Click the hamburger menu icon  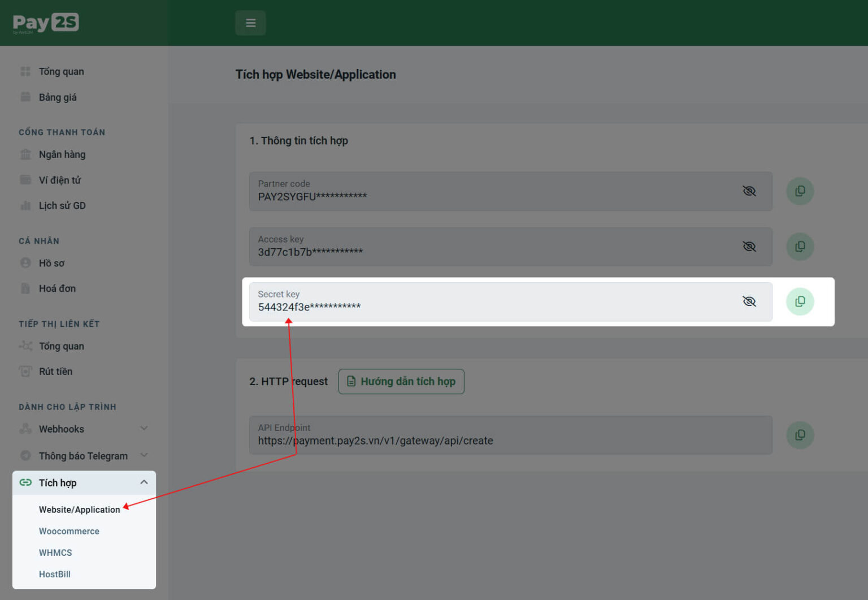coord(250,23)
